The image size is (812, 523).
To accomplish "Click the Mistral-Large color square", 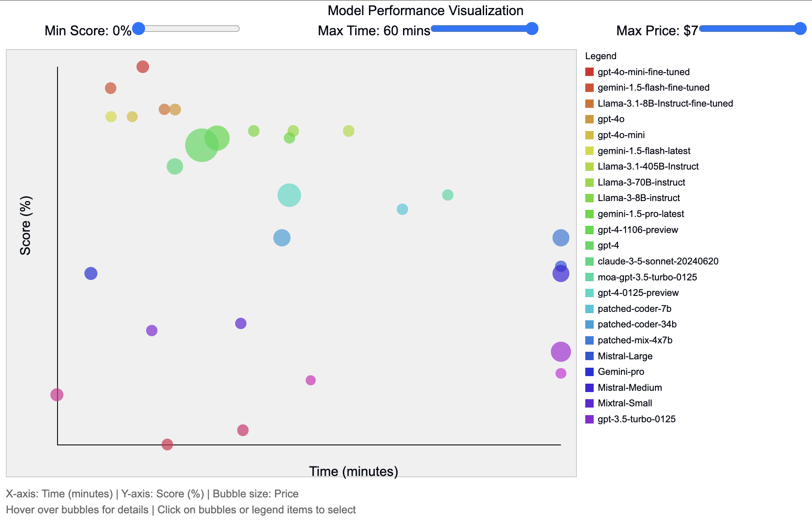I will 589,356.
